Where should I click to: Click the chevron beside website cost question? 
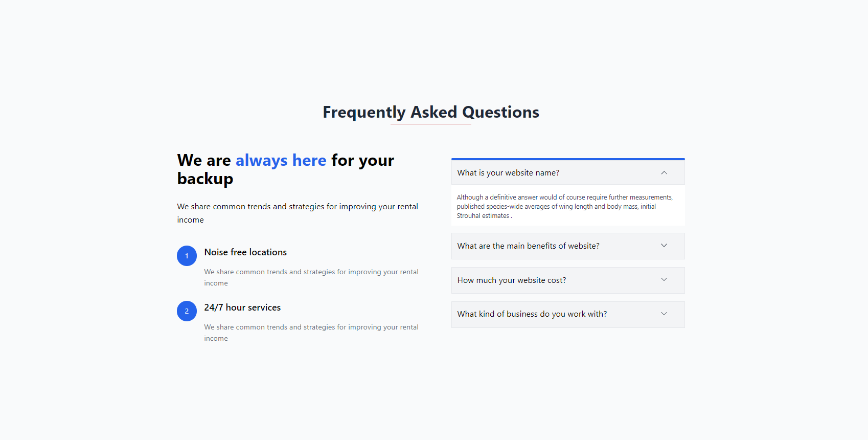(x=664, y=280)
